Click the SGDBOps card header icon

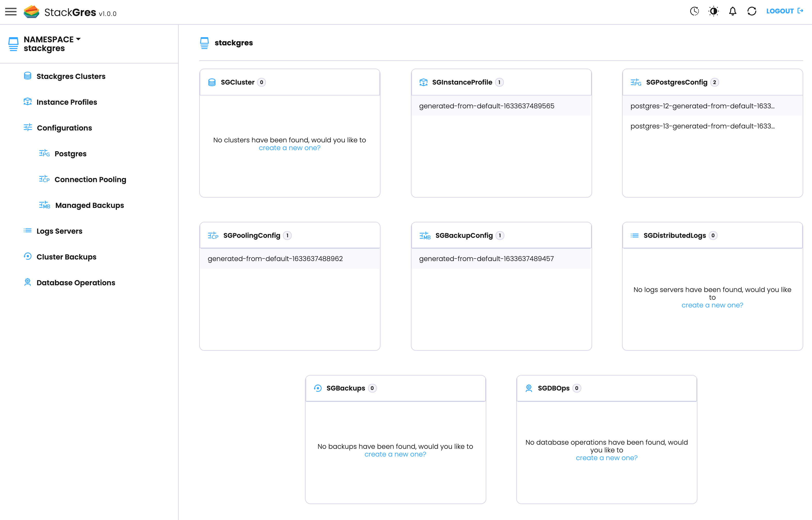pos(529,388)
